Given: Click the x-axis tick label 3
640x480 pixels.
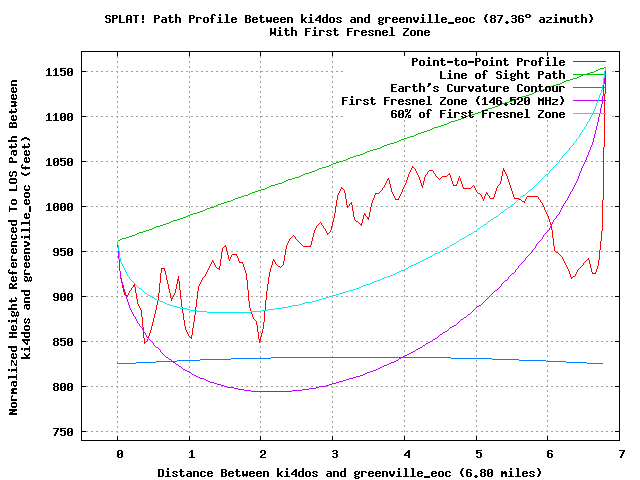Looking at the screenshot, I should click(x=335, y=454).
